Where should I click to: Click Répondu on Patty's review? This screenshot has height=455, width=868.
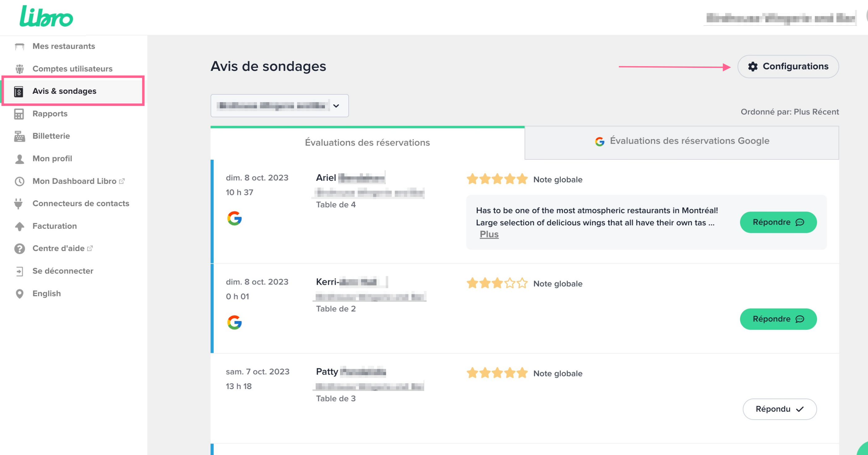click(779, 409)
